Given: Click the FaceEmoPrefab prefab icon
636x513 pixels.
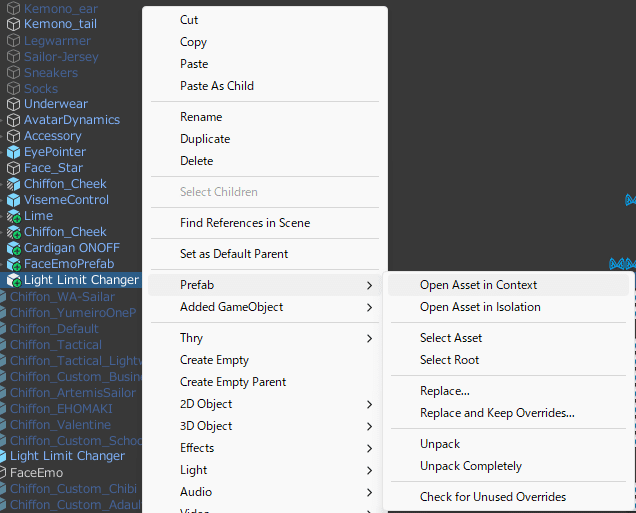Looking at the screenshot, I should point(14,264).
